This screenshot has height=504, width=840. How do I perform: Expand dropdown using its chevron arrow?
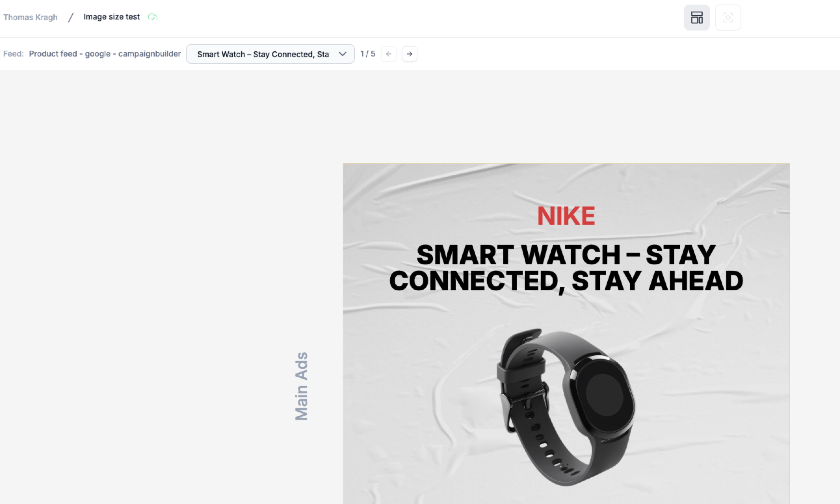click(342, 54)
